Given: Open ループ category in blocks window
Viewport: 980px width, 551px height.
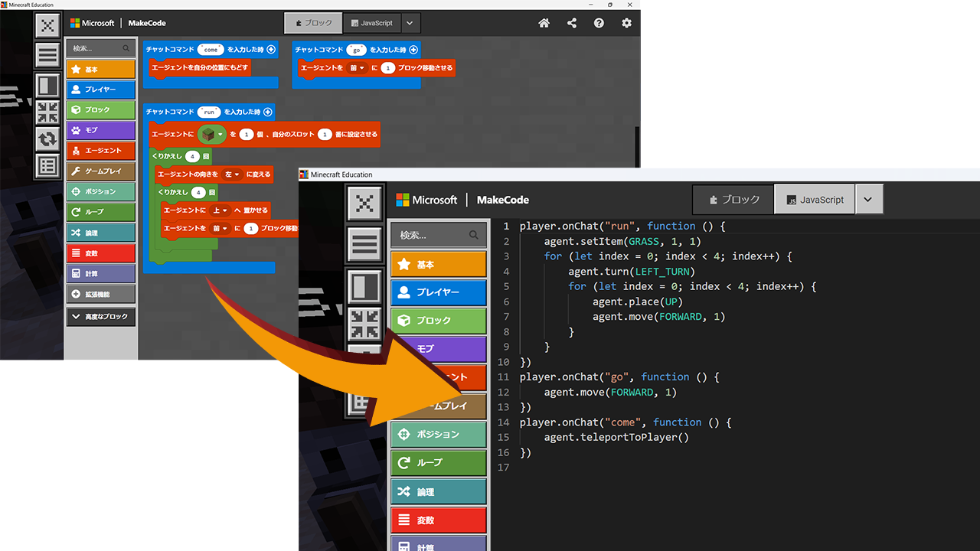Looking at the screenshot, I should (x=100, y=212).
